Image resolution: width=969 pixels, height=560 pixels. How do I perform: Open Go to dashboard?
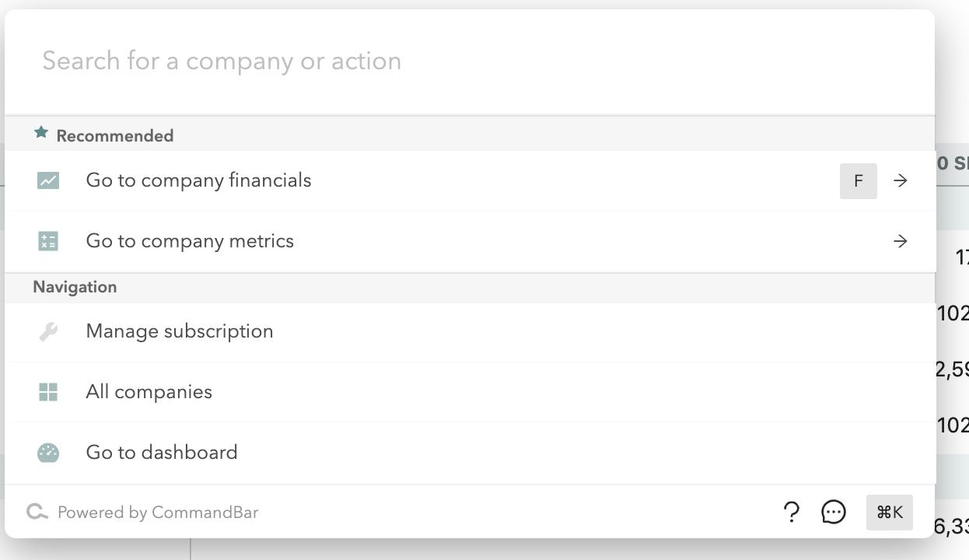tap(162, 453)
